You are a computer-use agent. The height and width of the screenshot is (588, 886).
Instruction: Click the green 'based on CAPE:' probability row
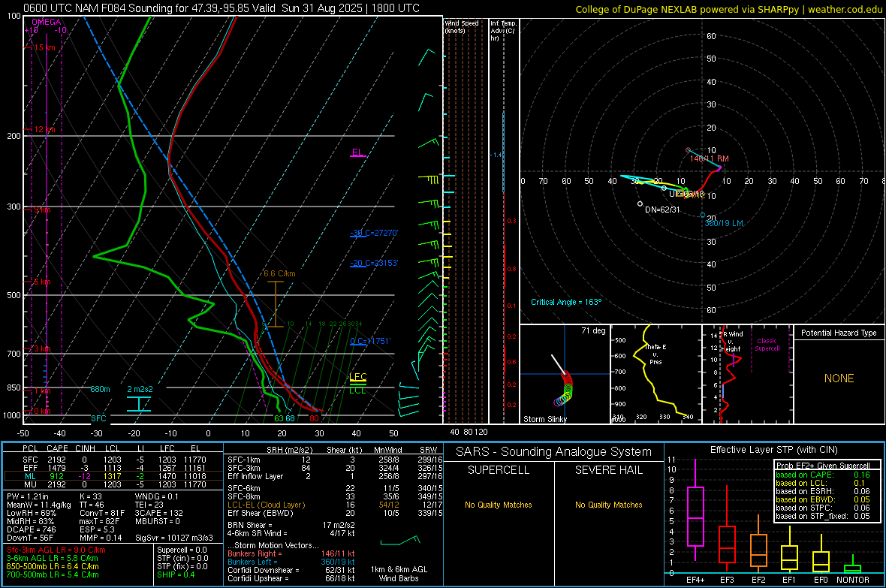[x=823, y=475]
